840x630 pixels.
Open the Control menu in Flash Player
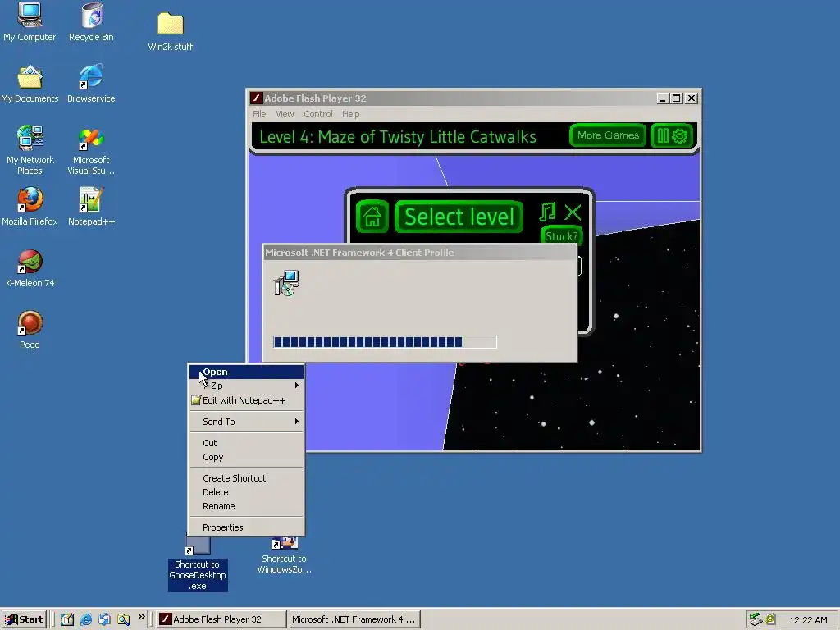point(318,114)
